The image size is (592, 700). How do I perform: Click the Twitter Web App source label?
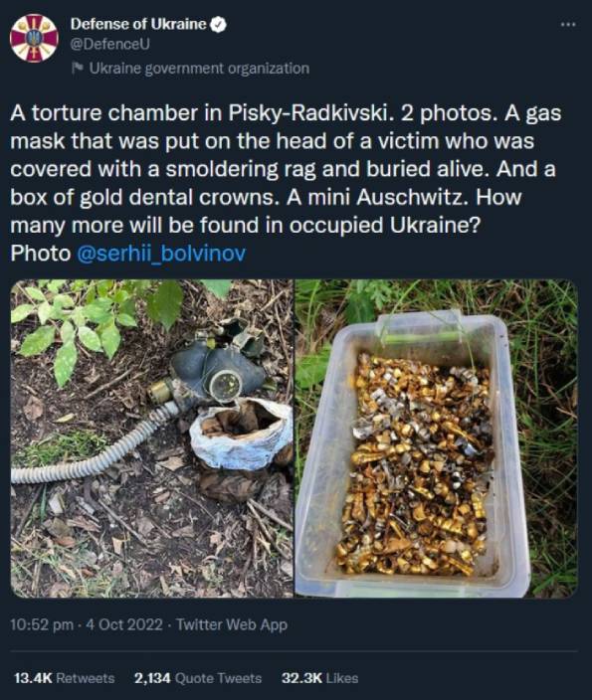[x=232, y=624]
